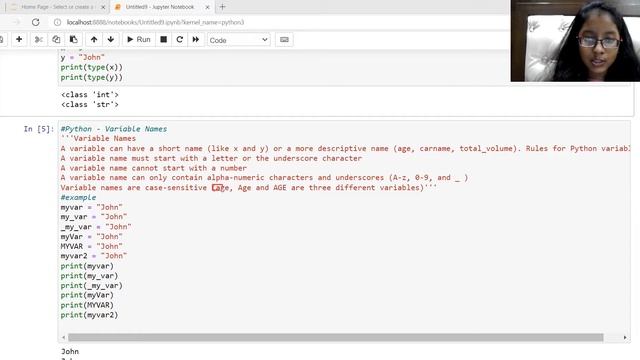The width and height of the screenshot is (640, 360).
Task: Open the cell type Code dropdown
Action: coord(238,40)
